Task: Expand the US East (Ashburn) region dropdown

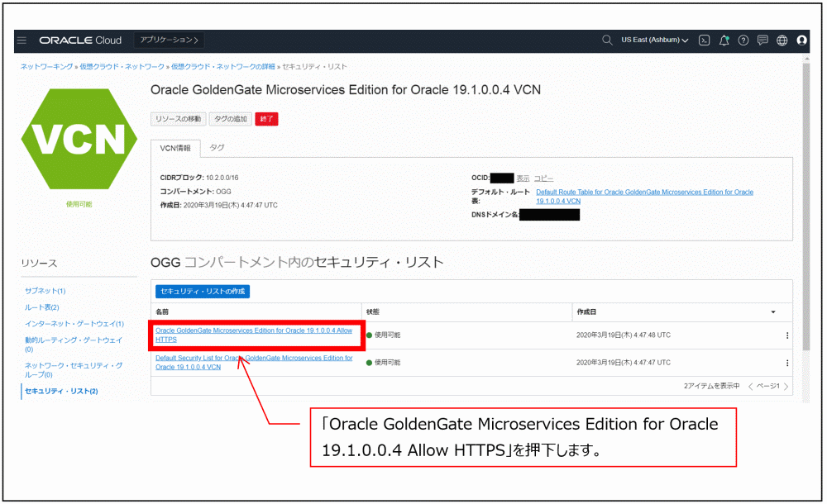Action: coord(654,40)
